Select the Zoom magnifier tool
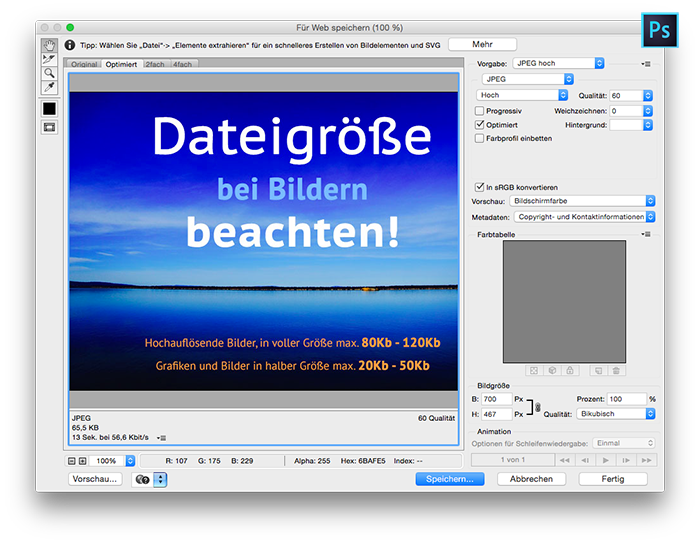The height and width of the screenshot is (543, 700). tap(49, 73)
